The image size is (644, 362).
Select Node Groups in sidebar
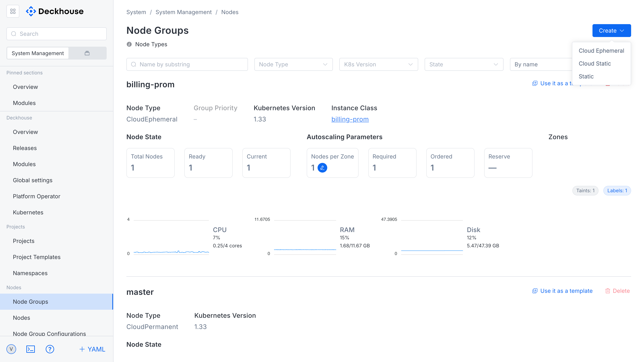point(57,301)
